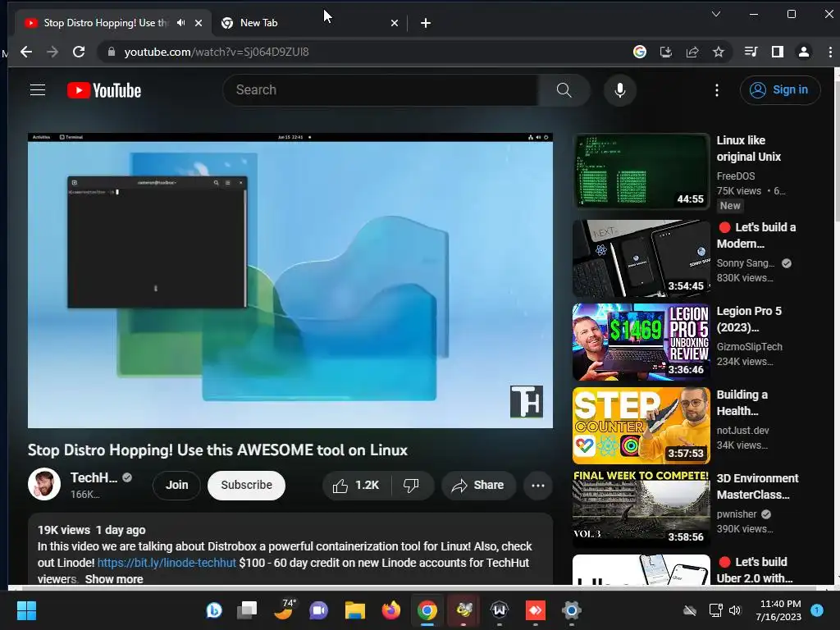This screenshot has width=840, height=630.
Task: Click the search magnifier button
Action: click(564, 90)
